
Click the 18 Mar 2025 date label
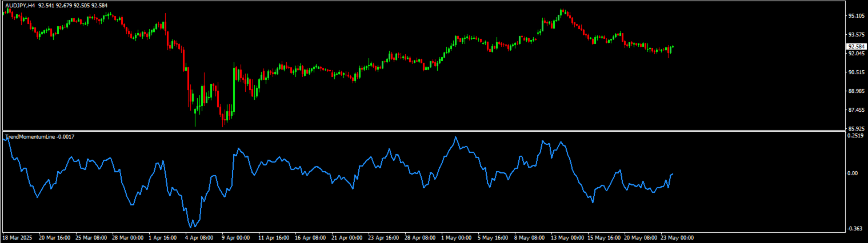[16, 237]
